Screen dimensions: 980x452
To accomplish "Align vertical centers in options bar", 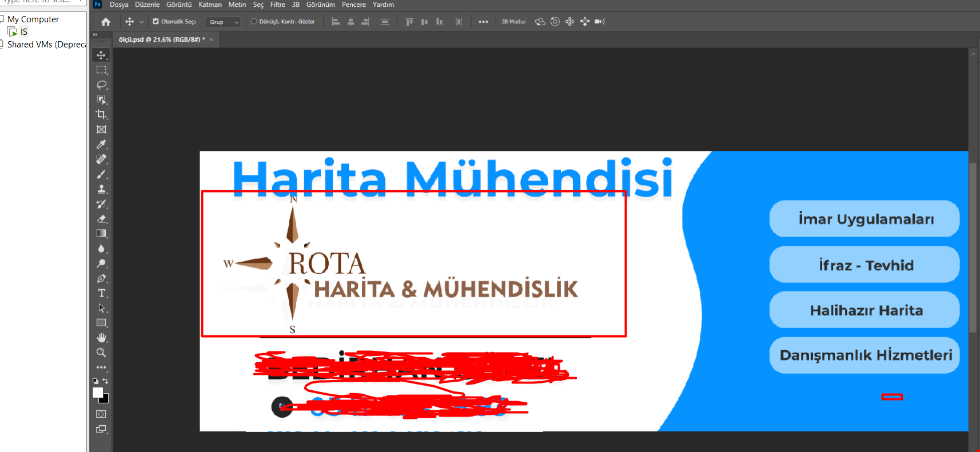I will (424, 22).
